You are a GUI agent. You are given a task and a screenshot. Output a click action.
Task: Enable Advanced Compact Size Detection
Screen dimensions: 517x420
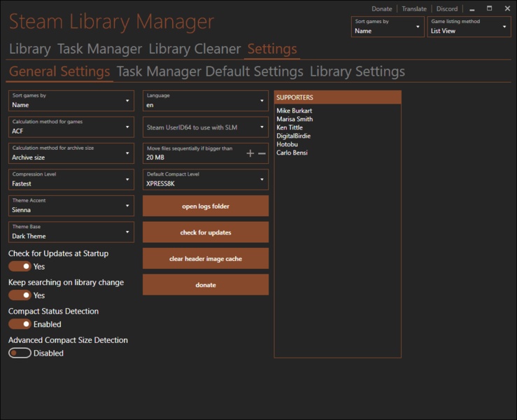(20, 353)
